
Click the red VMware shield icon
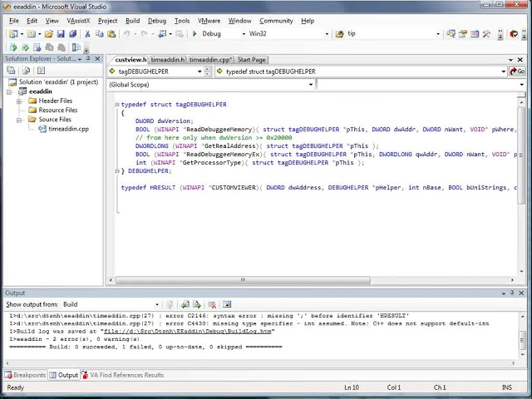514,33
